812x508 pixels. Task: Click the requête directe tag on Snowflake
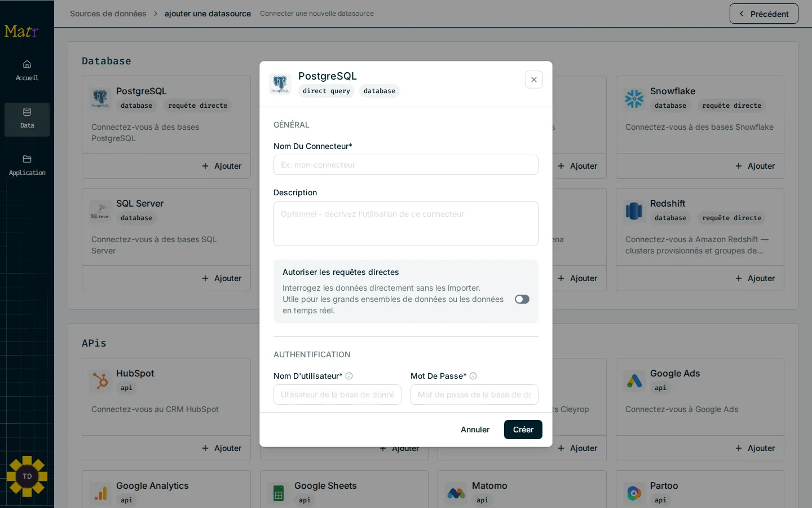732,106
